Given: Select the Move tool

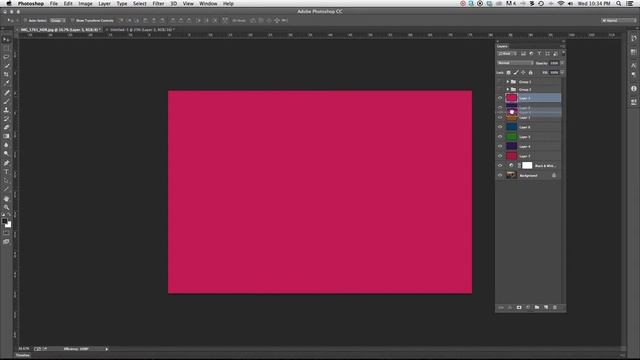Looking at the screenshot, I should [6, 40].
